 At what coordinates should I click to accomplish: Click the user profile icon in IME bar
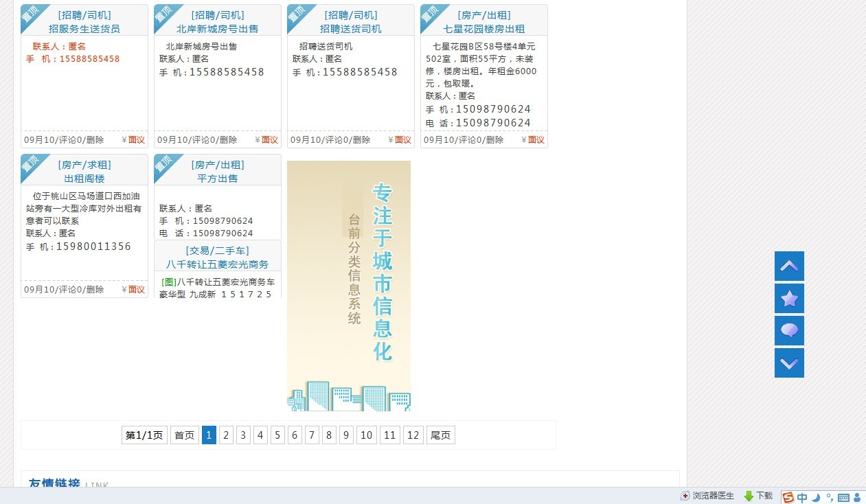pos(856,498)
